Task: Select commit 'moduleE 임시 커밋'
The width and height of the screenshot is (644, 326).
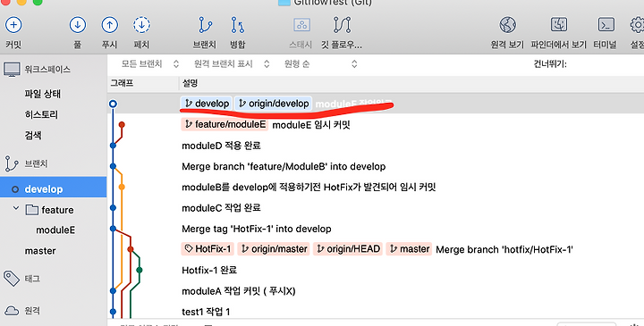Action: [311, 125]
